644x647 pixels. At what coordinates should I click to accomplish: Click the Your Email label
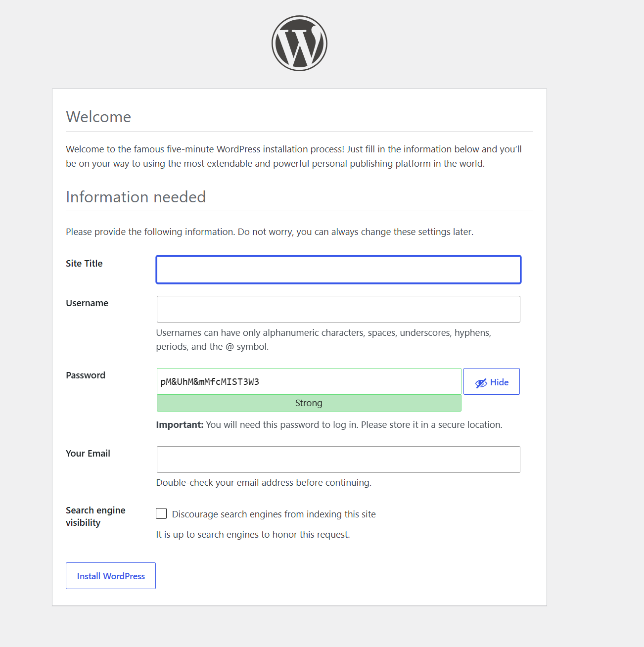point(88,454)
